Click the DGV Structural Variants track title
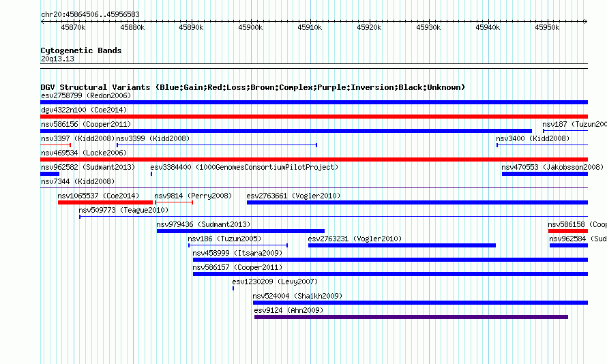This screenshot has height=364, width=607. click(253, 87)
